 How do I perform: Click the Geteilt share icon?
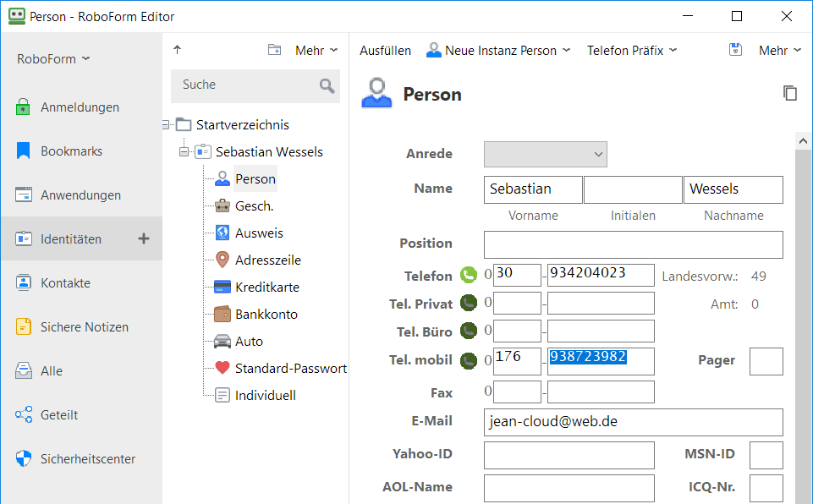(24, 415)
